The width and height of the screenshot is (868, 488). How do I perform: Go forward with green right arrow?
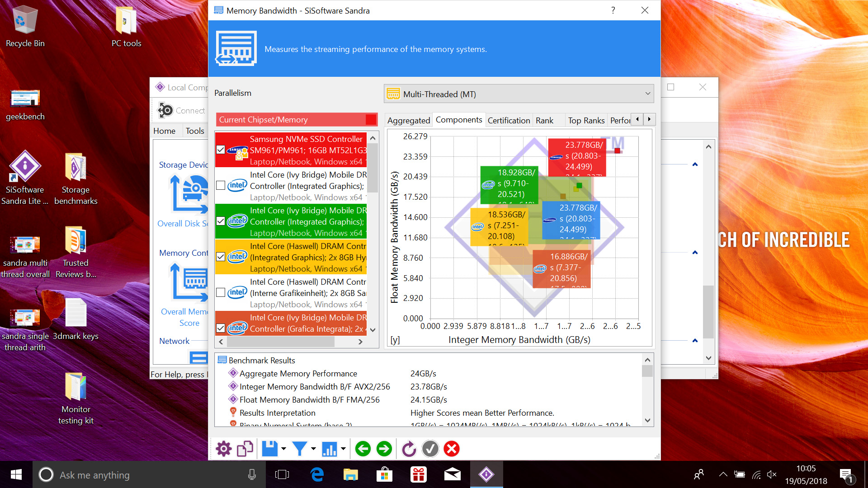(x=384, y=449)
